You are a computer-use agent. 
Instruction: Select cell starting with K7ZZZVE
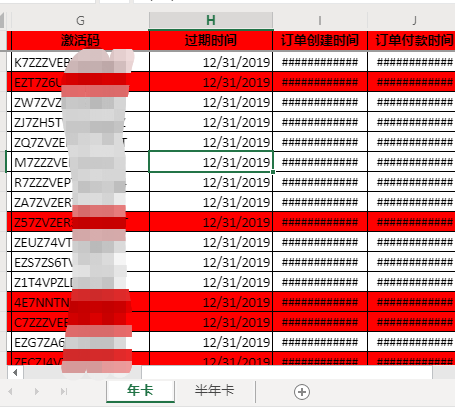tap(80, 62)
